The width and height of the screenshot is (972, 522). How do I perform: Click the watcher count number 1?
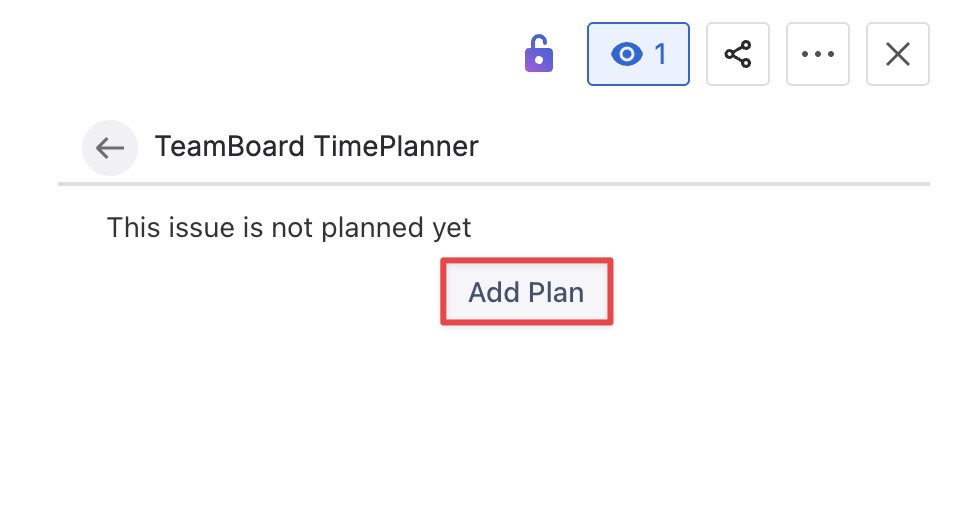click(660, 54)
